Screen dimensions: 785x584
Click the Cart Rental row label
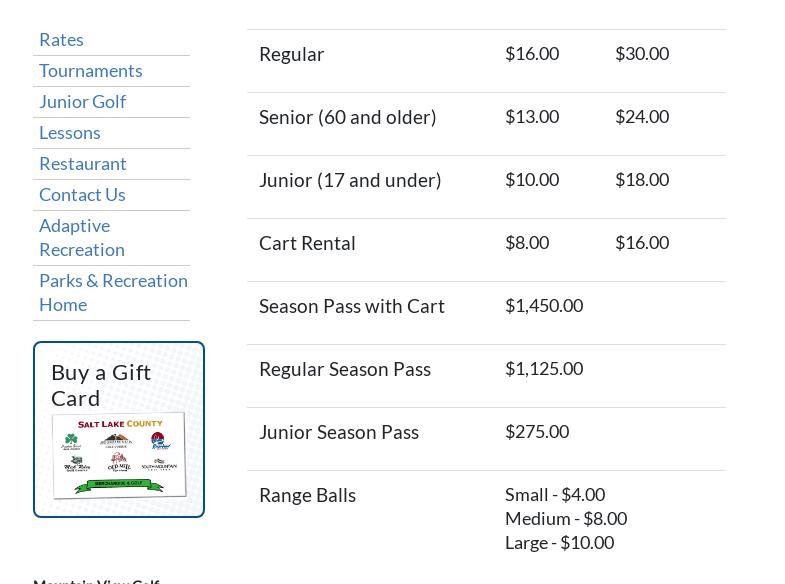(x=307, y=243)
